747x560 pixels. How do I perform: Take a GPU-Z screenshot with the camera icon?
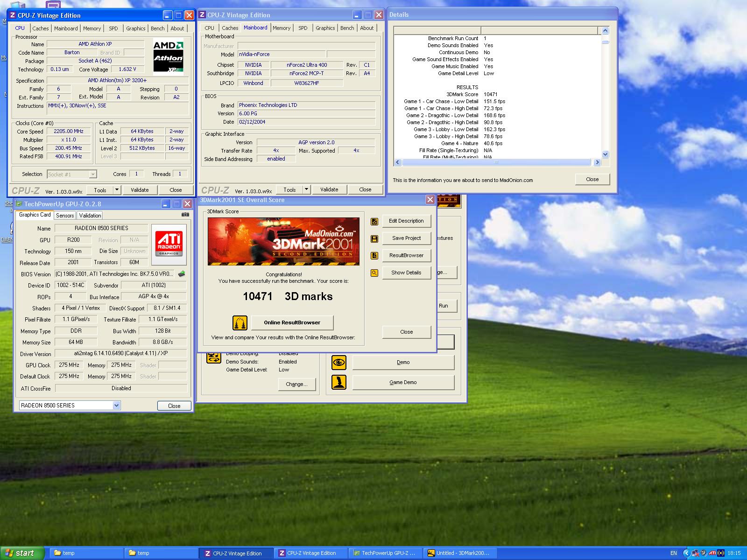pyautogui.click(x=185, y=215)
